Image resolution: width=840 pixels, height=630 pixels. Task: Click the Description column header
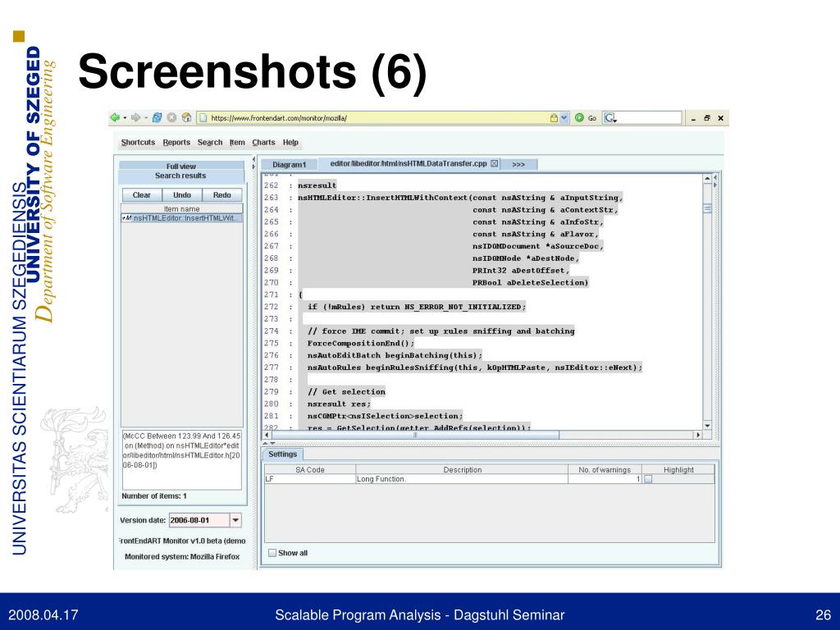point(462,469)
